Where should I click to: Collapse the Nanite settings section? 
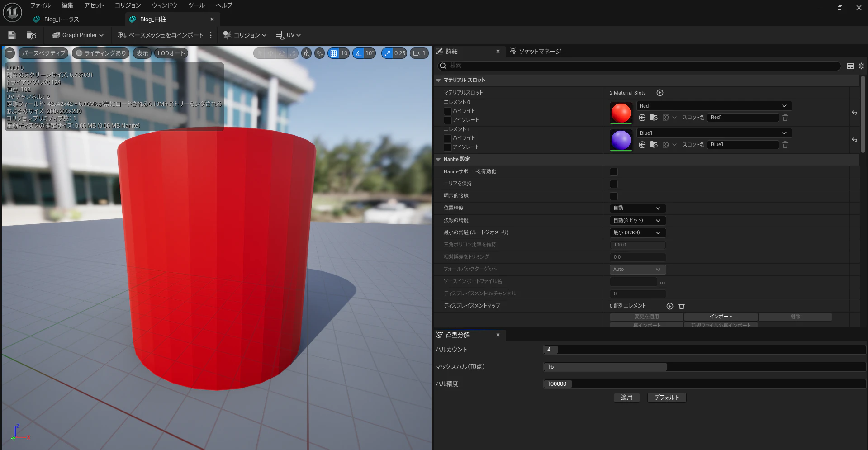pos(438,160)
